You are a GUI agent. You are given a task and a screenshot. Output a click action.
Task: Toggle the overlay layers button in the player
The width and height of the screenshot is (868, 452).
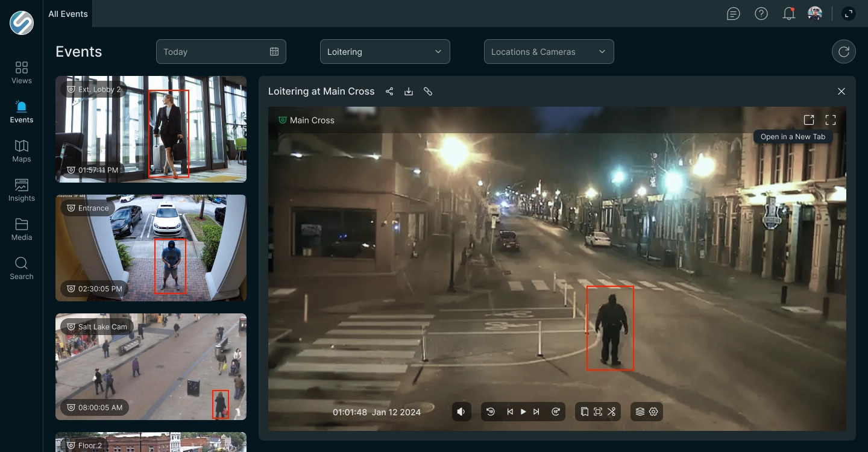tap(640, 412)
